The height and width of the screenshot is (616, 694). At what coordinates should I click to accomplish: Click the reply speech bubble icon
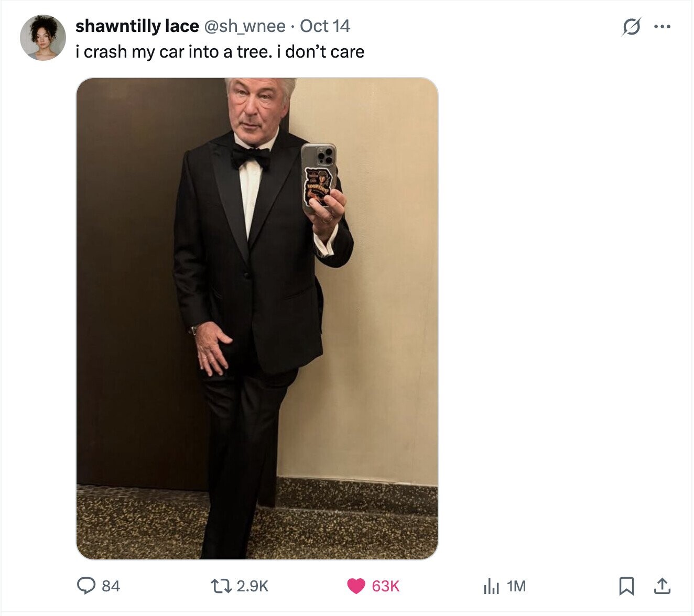click(86, 586)
